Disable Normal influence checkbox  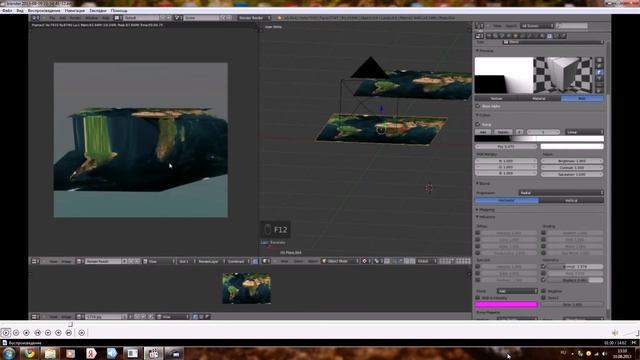(543, 266)
